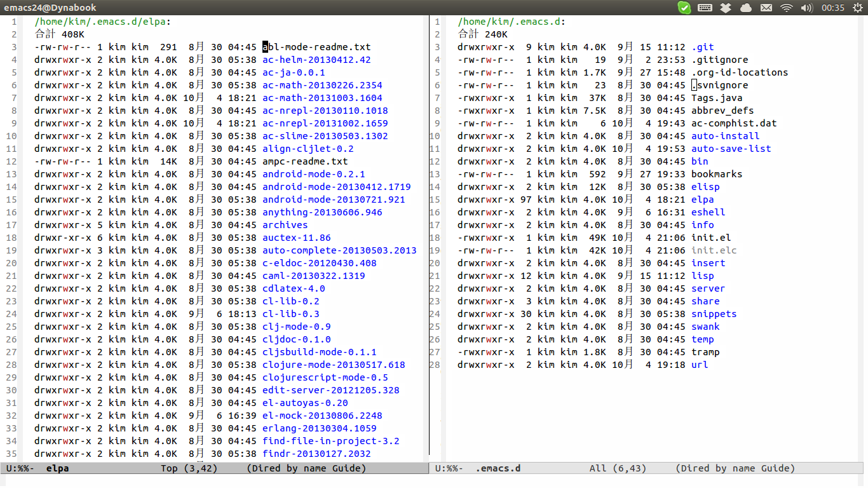Screen dimensions: 868x488
Task: Open auctex-11.86 directory
Action: (297, 238)
